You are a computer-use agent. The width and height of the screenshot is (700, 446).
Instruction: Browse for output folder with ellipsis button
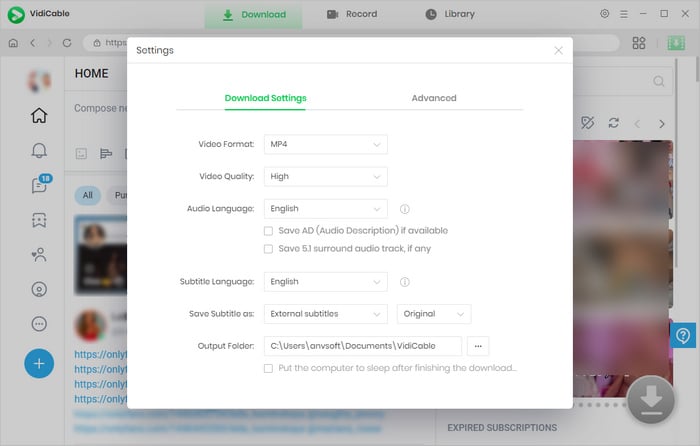click(x=478, y=346)
